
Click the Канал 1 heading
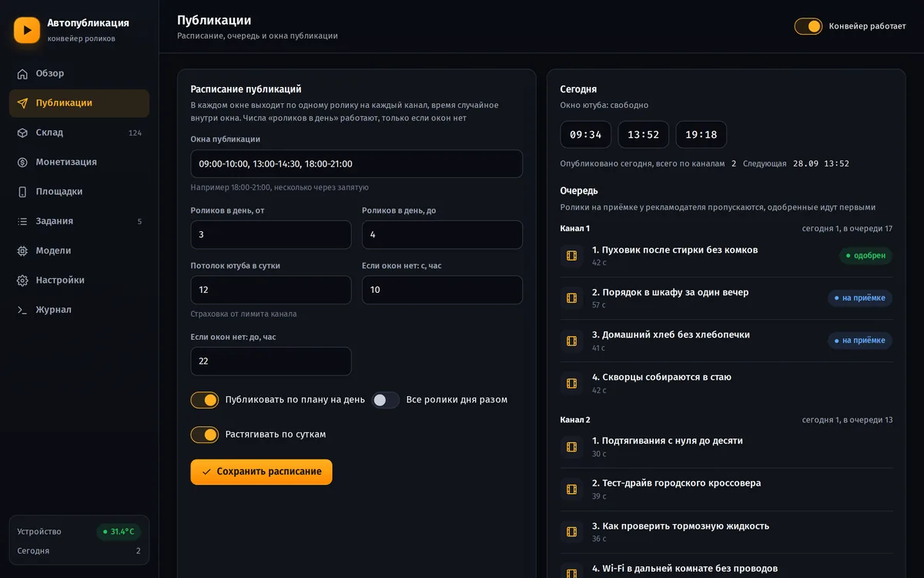[575, 228]
